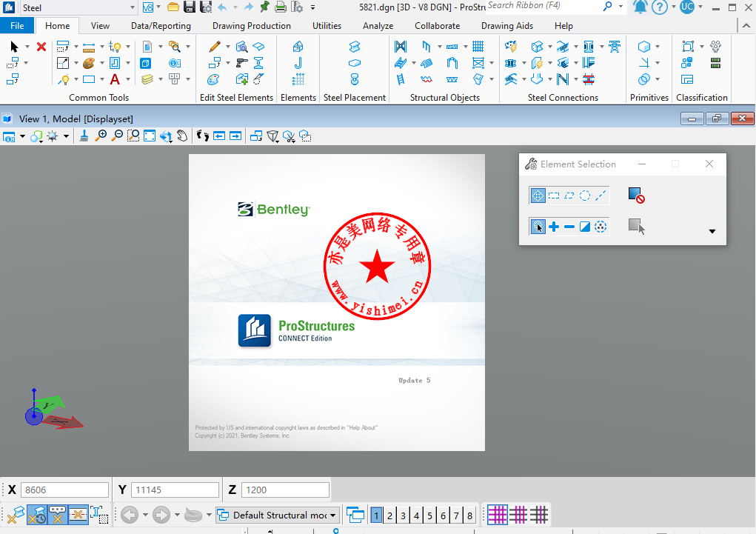Open the Collaborate ribbon tab
Screen dimensions: 756x534
438,26
